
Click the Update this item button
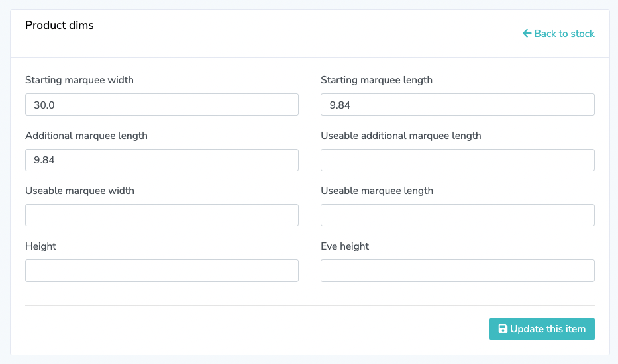[542, 329]
